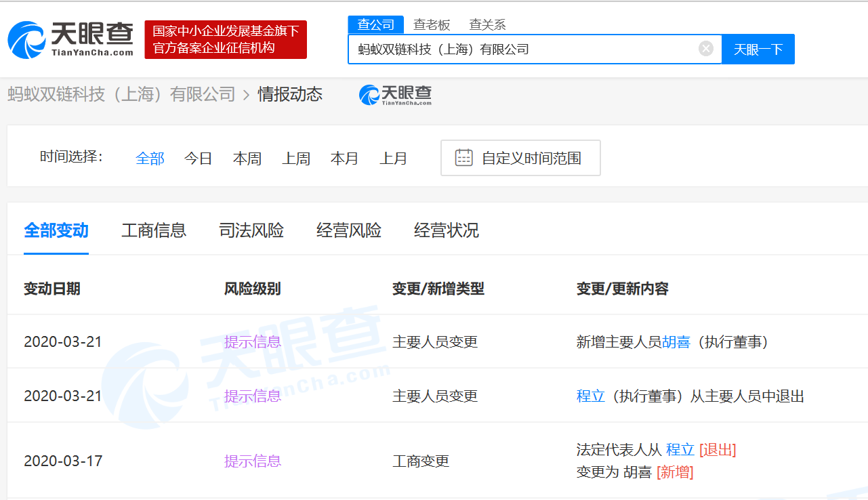Open the 司法风险 tab
This screenshot has width=868, height=500.
pyautogui.click(x=251, y=230)
